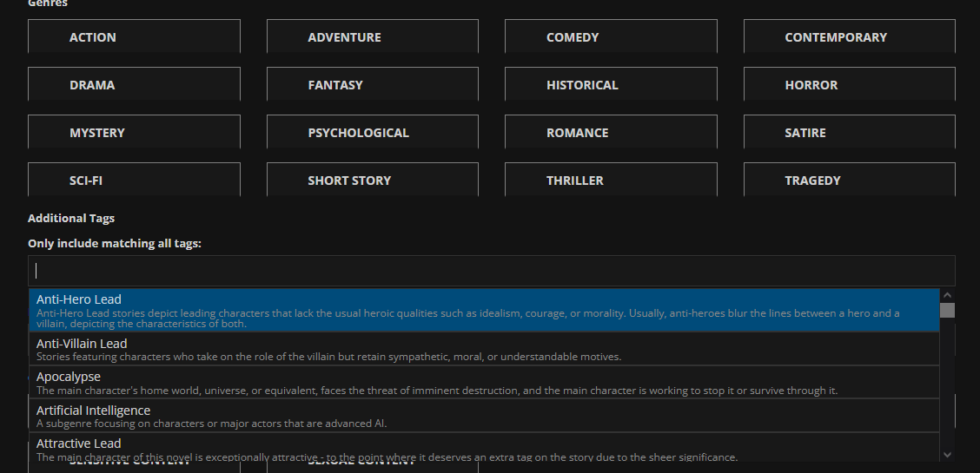The width and height of the screenshot is (980, 473).
Task: Click the tag dropdown scrollbar thumb
Action: (x=948, y=310)
